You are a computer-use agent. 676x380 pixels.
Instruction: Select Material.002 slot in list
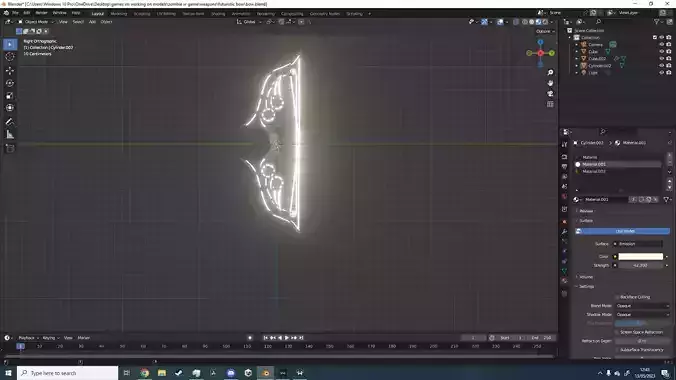coord(618,171)
